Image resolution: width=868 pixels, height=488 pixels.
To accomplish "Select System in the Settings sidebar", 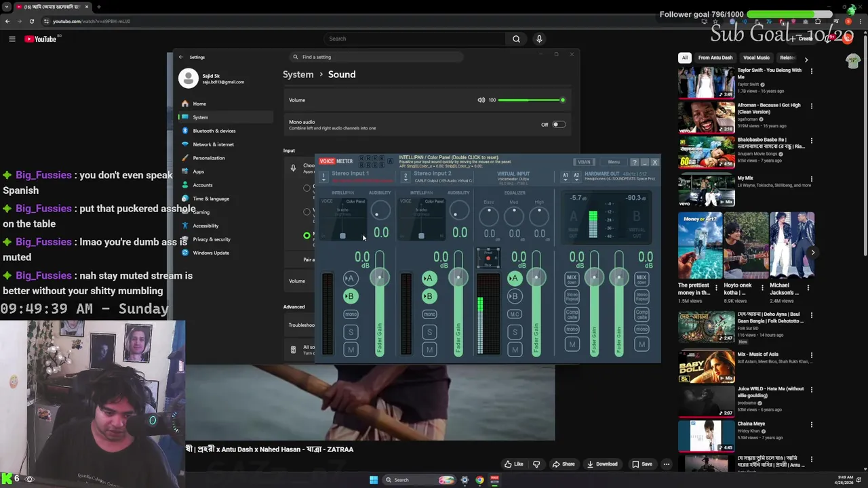I will pyautogui.click(x=225, y=117).
